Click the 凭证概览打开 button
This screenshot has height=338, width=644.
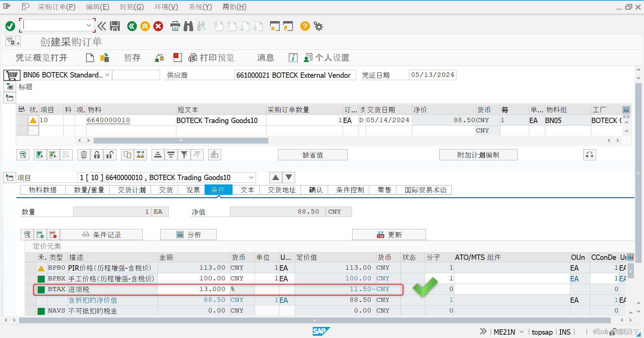point(42,58)
